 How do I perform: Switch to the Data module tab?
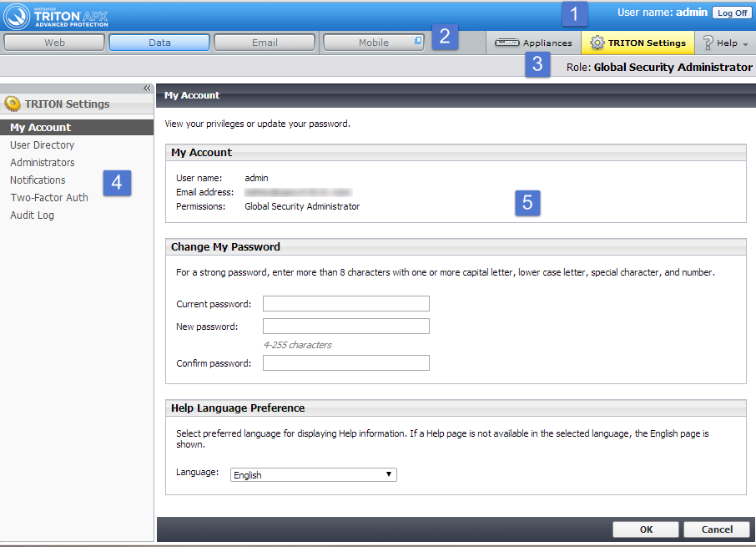click(x=159, y=43)
